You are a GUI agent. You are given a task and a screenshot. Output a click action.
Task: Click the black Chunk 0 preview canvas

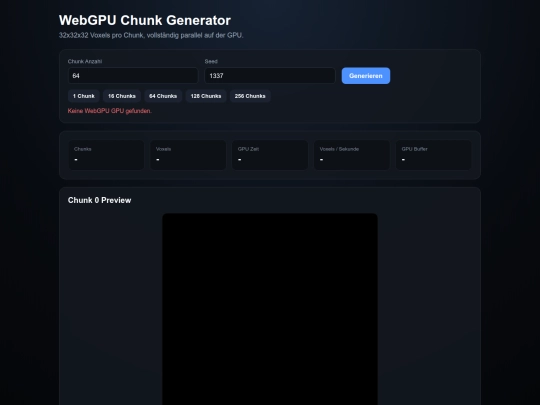click(x=270, y=309)
